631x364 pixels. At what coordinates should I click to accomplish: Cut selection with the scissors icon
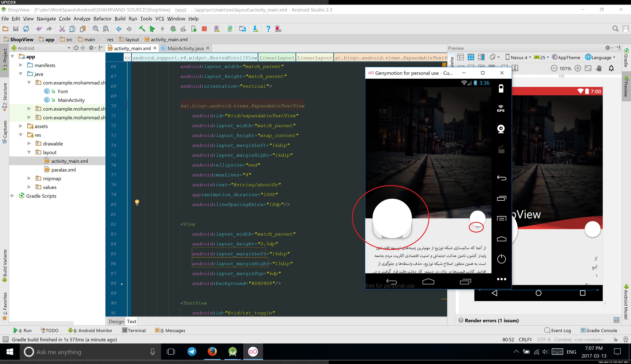62,29
